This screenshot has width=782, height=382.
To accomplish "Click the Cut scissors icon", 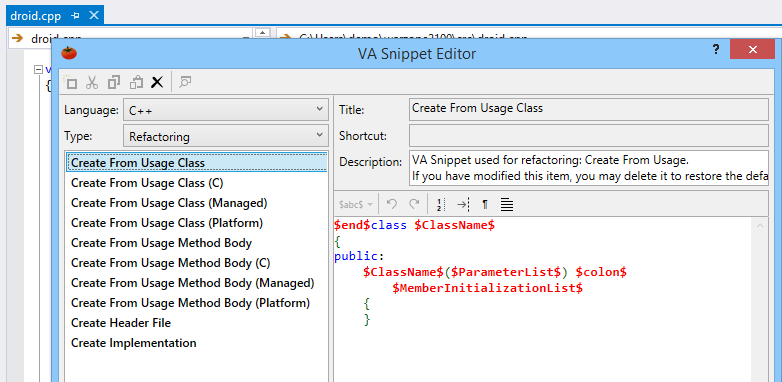I will 92,82.
